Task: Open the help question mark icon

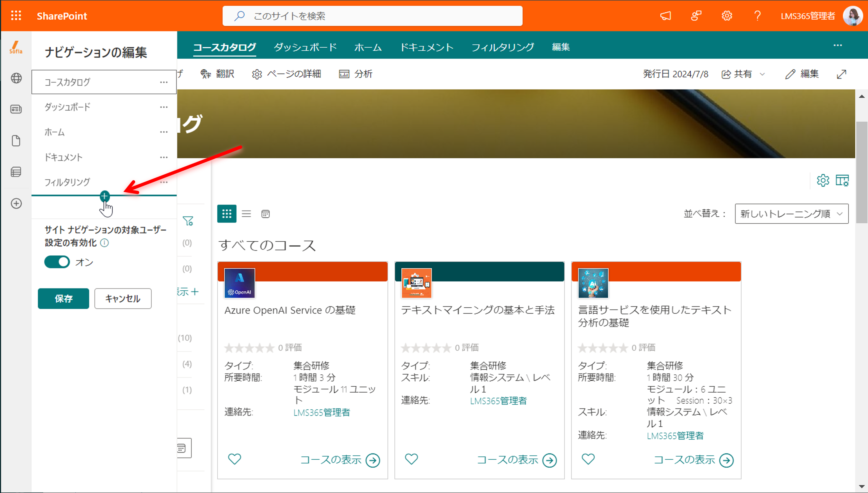Action: click(x=757, y=16)
